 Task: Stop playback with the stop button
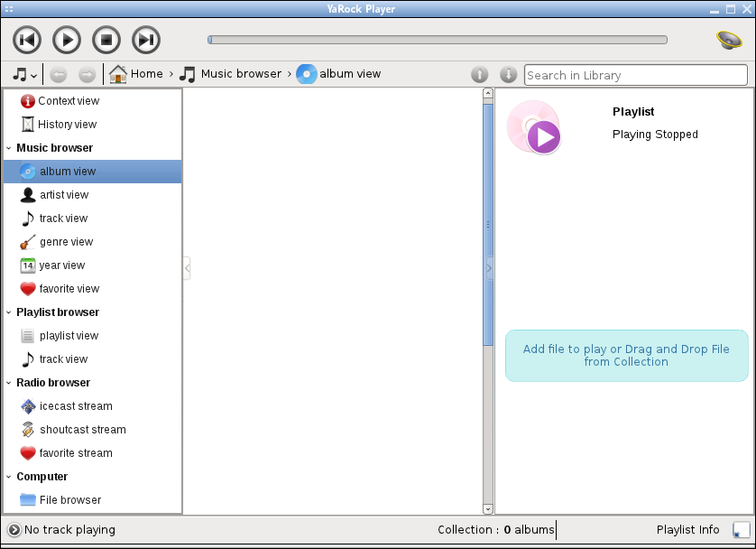106,40
